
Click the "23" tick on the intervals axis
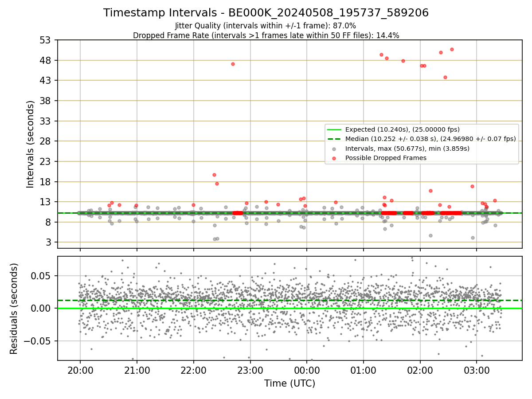tap(46, 161)
